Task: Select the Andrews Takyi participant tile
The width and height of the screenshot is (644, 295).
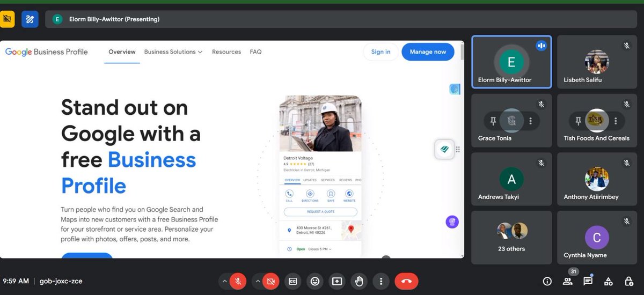Action: coord(511,179)
